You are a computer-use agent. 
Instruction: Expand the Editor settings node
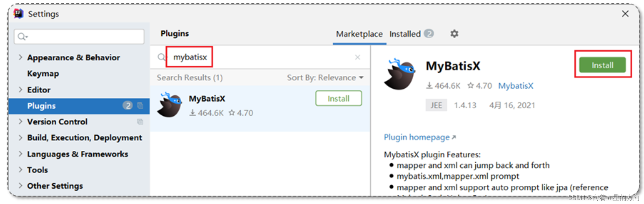[20, 90]
